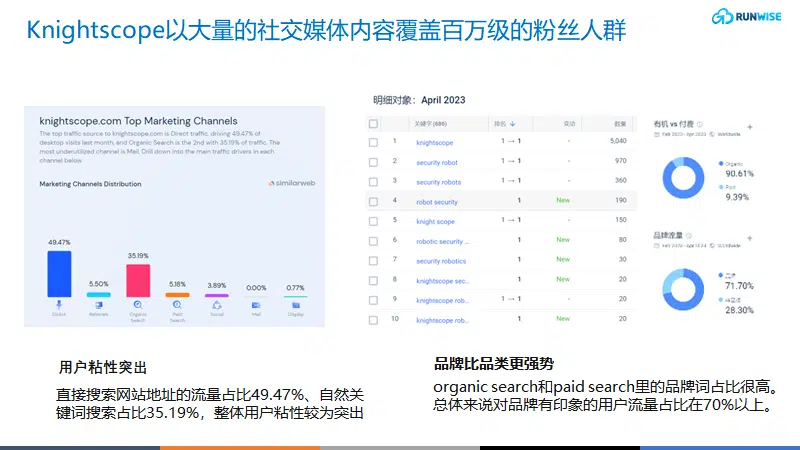Check the box for knightscope keyword row

[373, 142]
